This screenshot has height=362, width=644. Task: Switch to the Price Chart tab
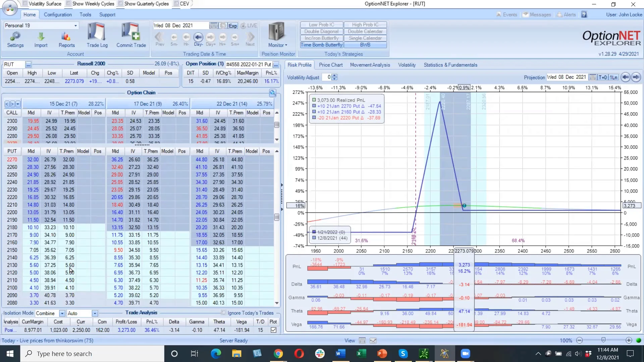point(331,65)
